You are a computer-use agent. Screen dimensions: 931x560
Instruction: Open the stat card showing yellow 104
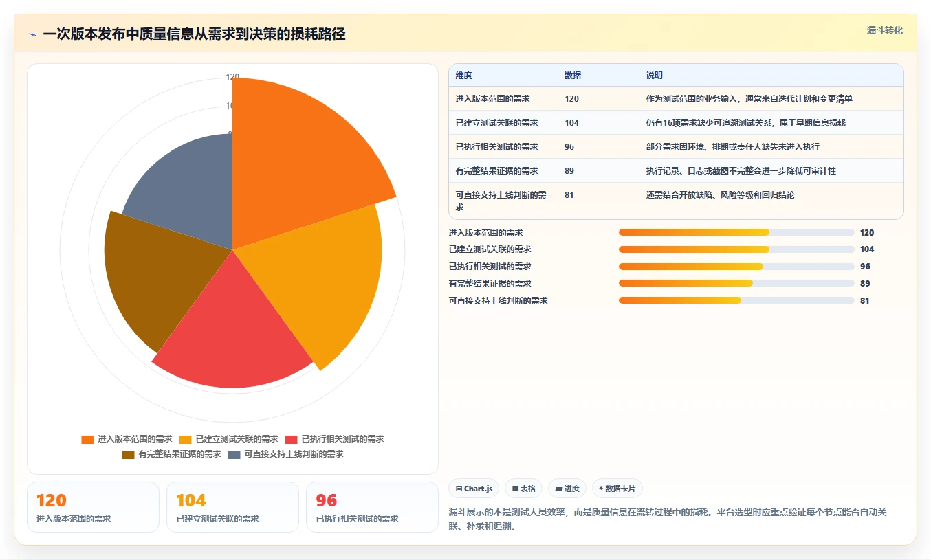[x=232, y=507]
